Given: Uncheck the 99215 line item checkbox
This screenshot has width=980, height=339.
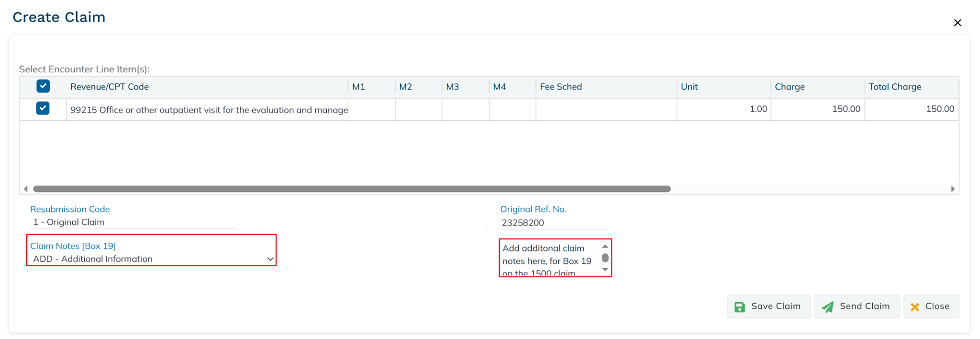Looking at the screenshot, I should coord(43,108).
